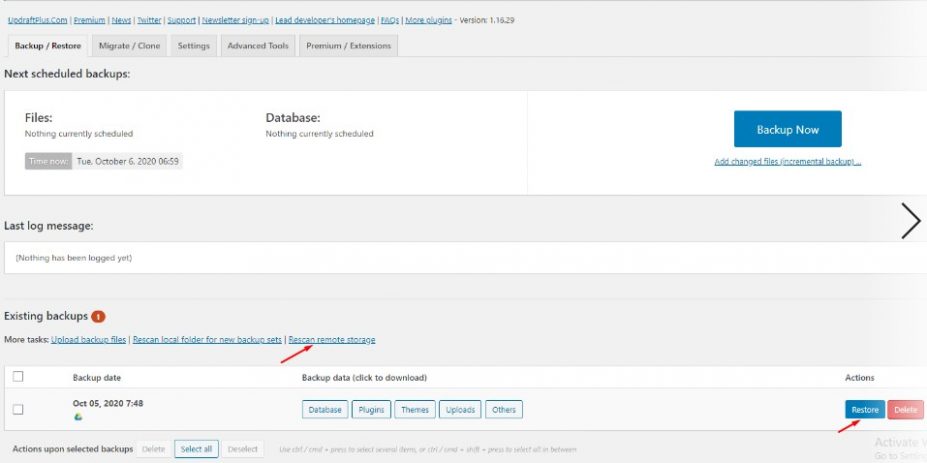Open the Settings tab
The image size is (927, 463).
point(193,46)
